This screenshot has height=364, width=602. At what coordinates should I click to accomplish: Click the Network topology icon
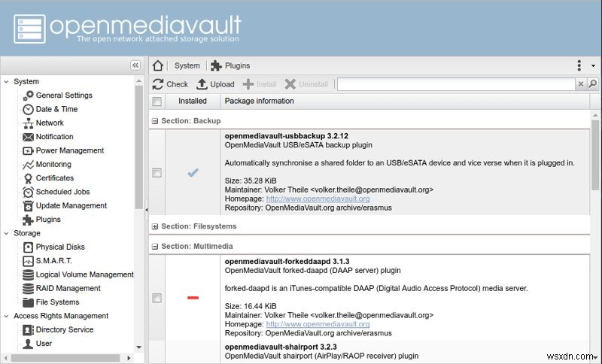tap(28, 123)
